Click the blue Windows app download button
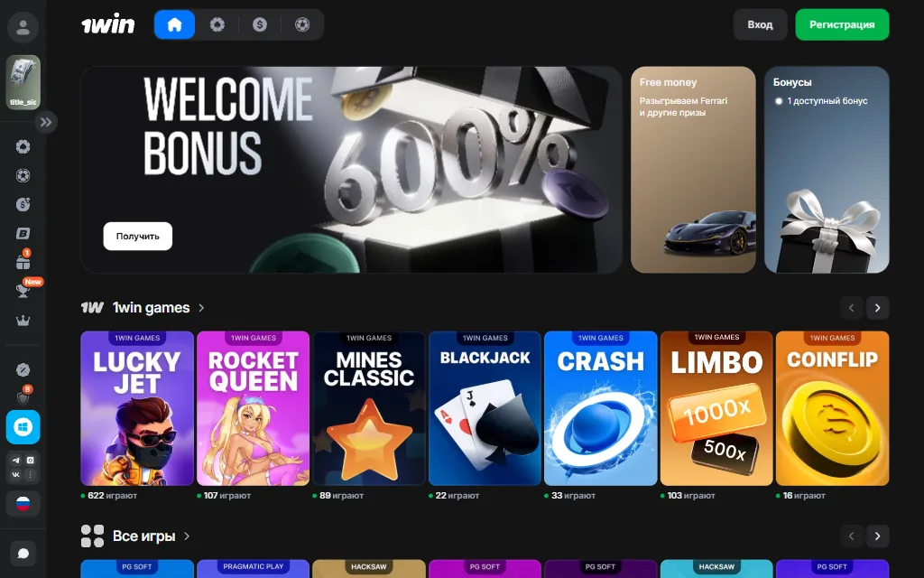This screenshot has height=578, width=924. click(23, 427)
